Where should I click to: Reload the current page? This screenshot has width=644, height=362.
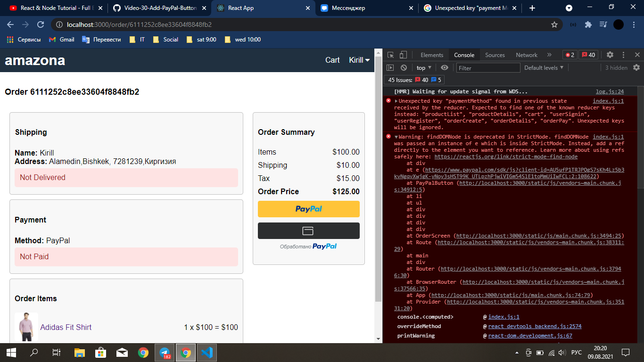[x=41, y=25]
